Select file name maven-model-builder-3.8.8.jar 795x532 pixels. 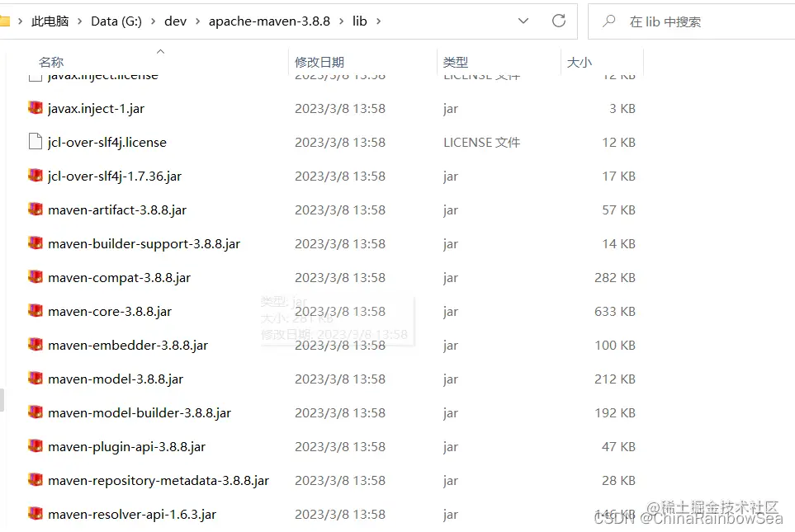pos(140,413)
